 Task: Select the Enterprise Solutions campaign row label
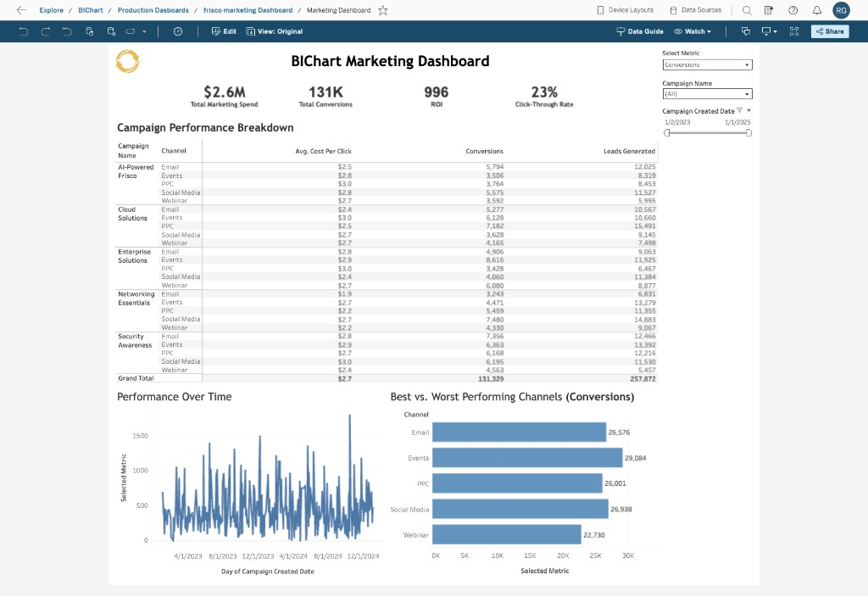pyautogui.click(x=134, y=256)
